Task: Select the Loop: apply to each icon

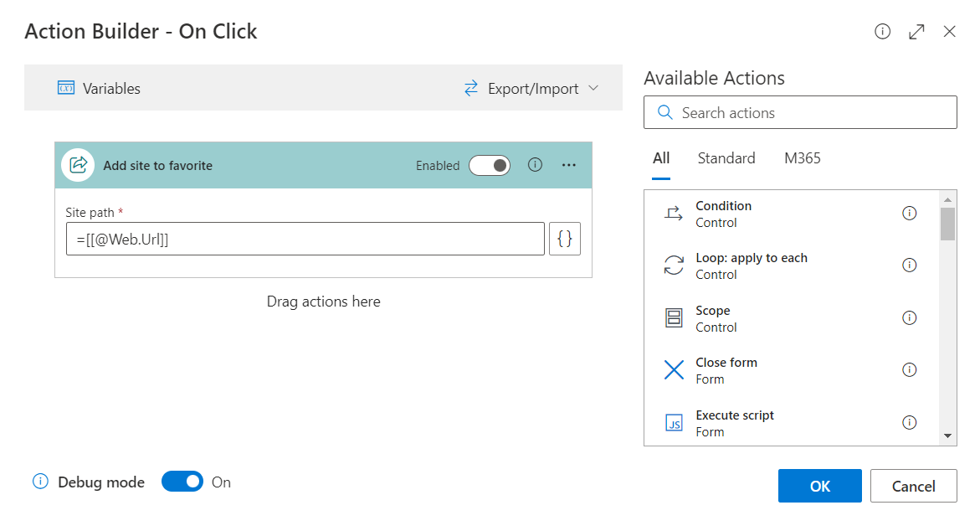Action: click(674, 265)
